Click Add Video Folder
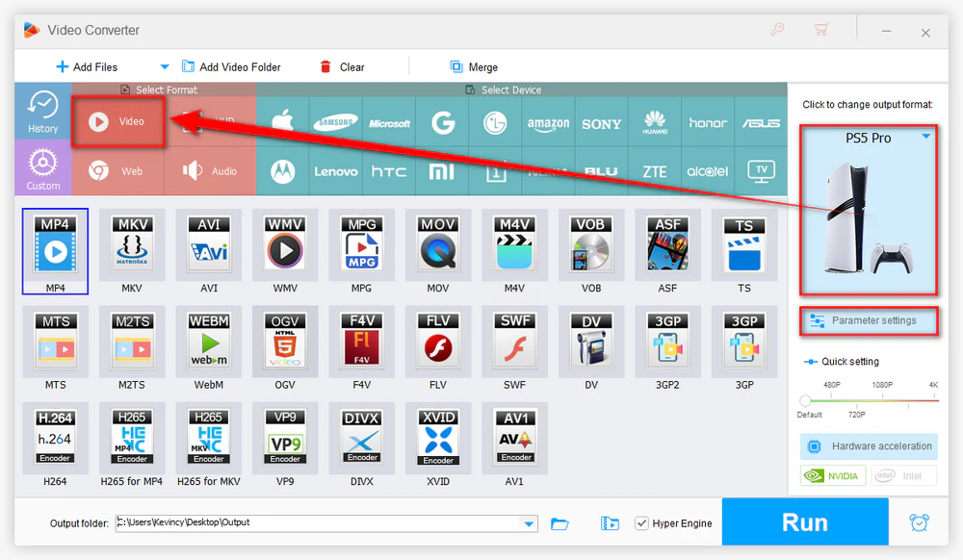 (x=231, y=66)
